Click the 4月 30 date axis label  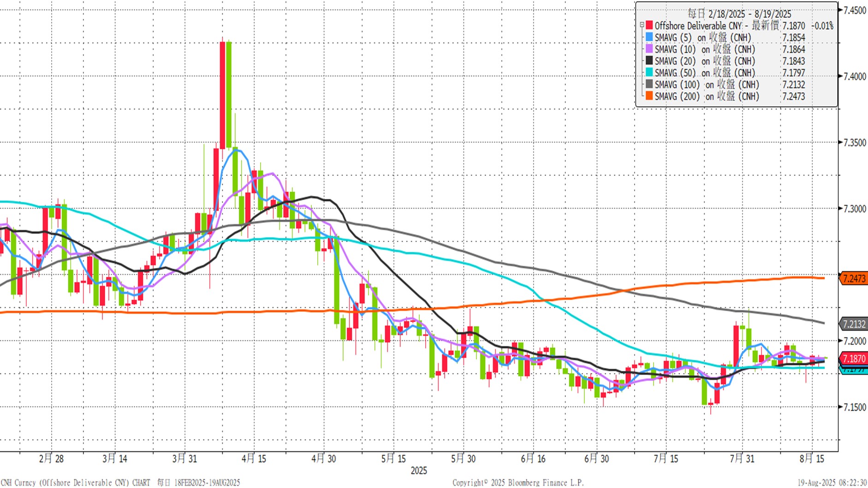click(x=324, y=458)
